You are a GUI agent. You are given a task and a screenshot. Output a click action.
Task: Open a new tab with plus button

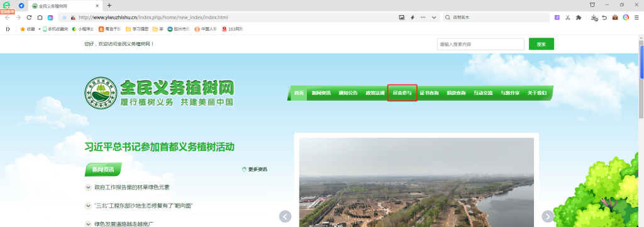109,6
